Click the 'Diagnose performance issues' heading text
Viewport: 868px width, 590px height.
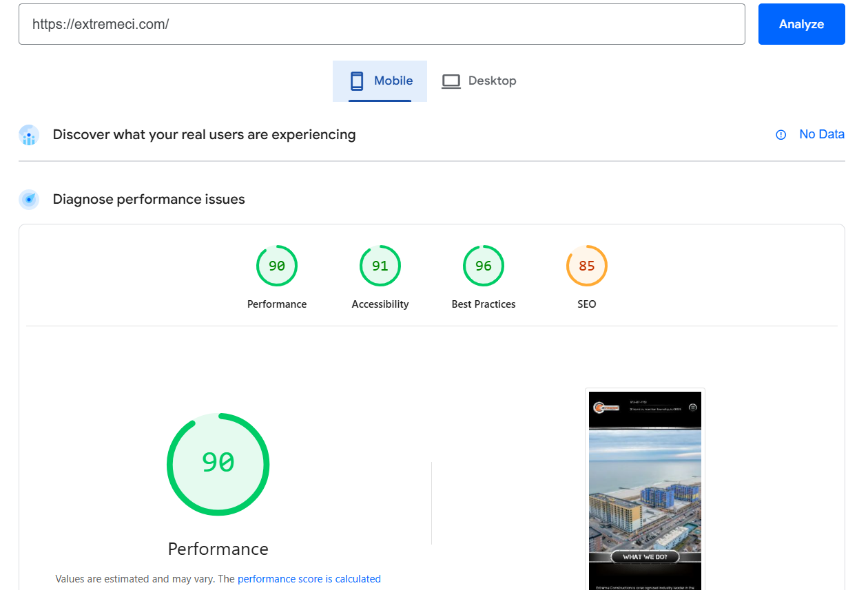[x=149, y=200]
